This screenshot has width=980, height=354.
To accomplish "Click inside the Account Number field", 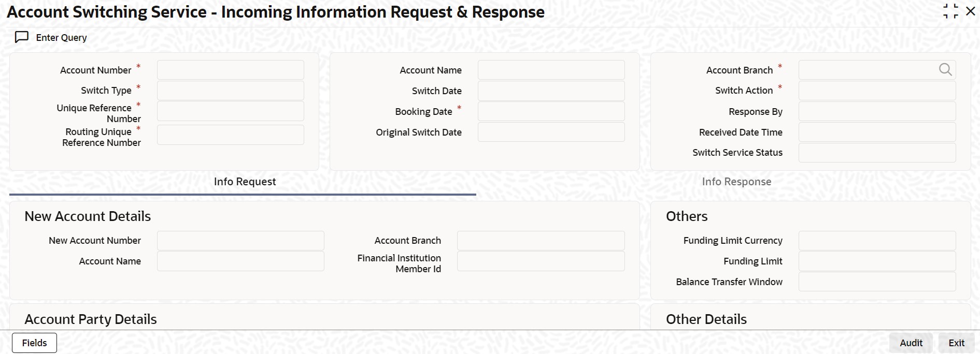I will [x=230, y=69].
